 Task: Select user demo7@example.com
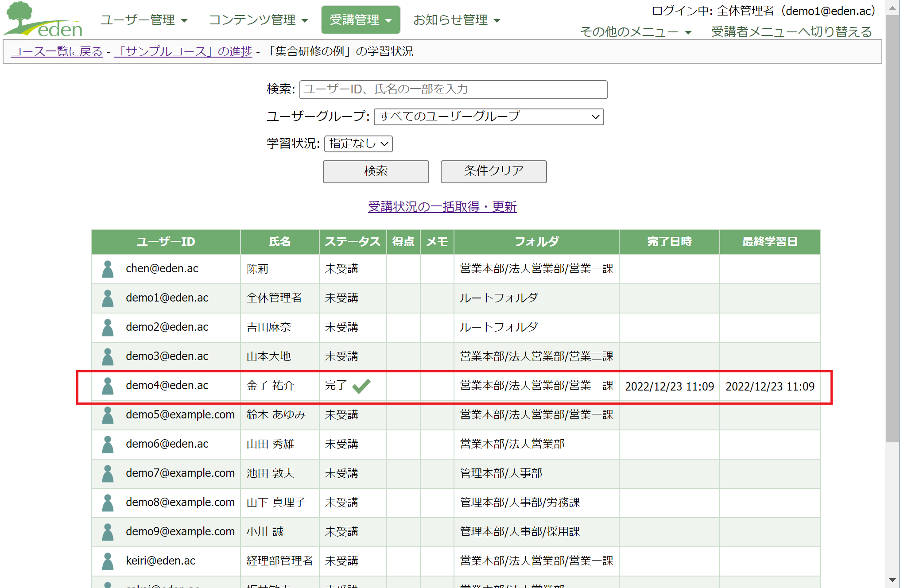click(x=180, y=473)
